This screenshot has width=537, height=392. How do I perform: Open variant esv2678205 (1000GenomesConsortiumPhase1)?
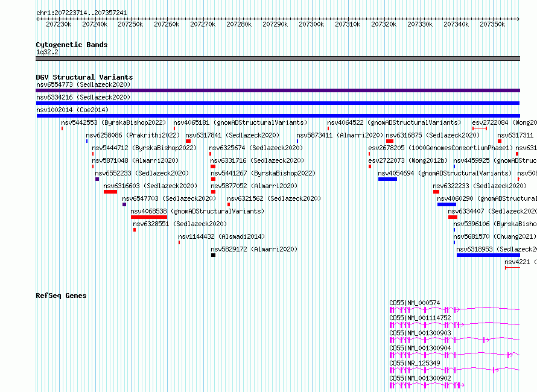coord(440,148)
